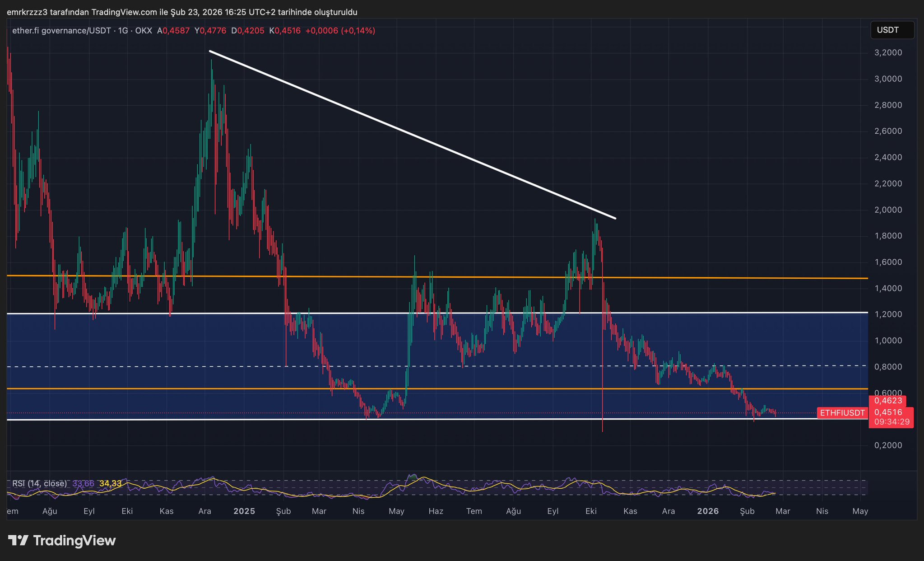The width and height of the screenshot is (924, 561).
Task: Click the 2,0000 level on price axis
Action: (888, 210)
